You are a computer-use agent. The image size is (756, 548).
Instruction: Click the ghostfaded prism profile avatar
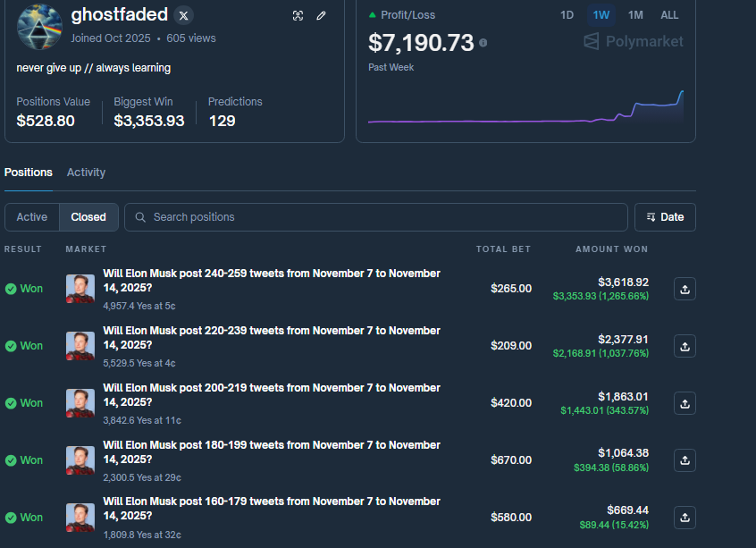point(39,27)
